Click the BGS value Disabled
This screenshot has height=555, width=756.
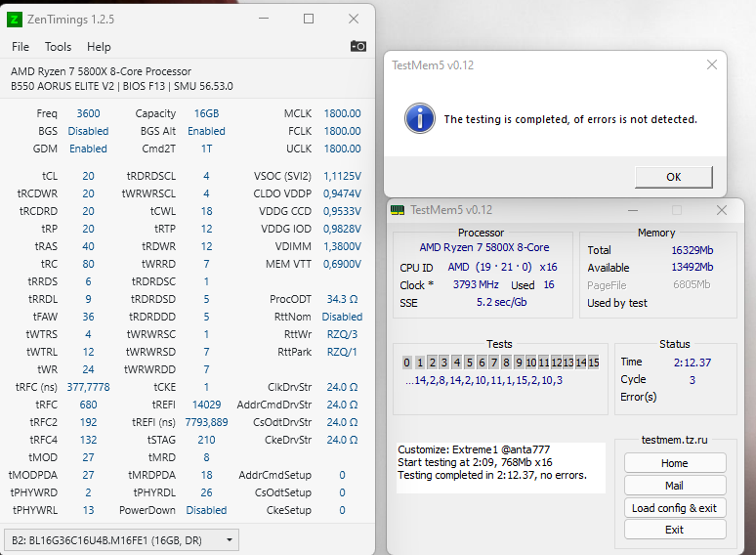(x=88, y=131)
